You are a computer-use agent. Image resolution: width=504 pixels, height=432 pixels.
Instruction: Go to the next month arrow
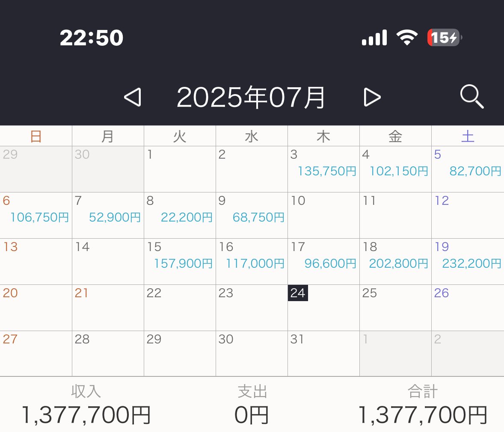tap(372, 97)
